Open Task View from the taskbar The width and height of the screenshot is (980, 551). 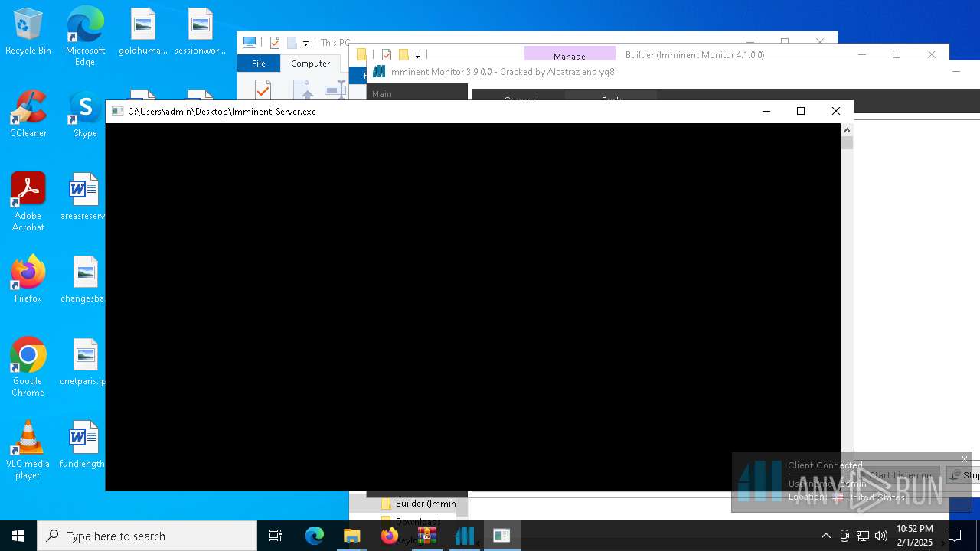[276, 536]
